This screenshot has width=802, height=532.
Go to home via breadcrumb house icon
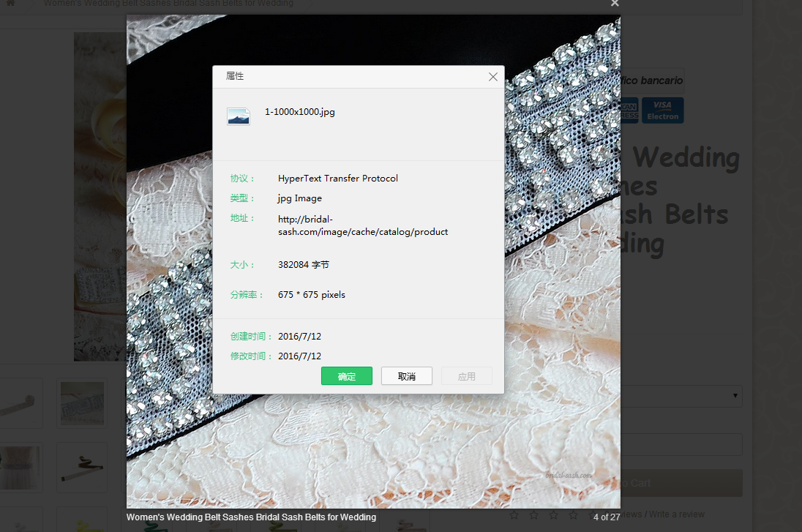coord(10,3)
